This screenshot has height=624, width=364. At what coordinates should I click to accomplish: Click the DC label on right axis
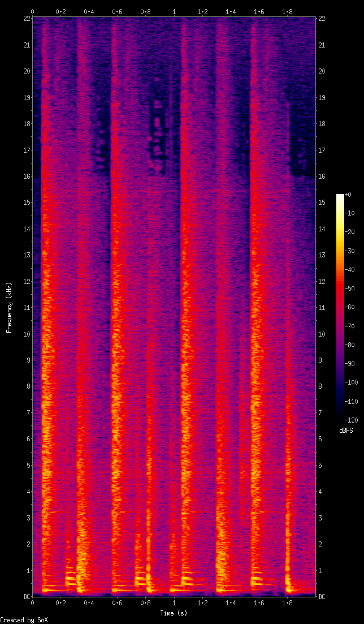[322, 596]
